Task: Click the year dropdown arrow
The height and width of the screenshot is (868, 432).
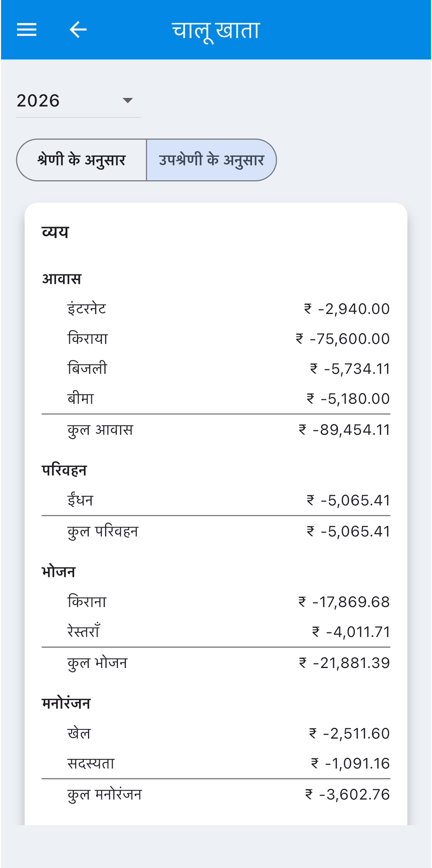Action: click(128, 101)
